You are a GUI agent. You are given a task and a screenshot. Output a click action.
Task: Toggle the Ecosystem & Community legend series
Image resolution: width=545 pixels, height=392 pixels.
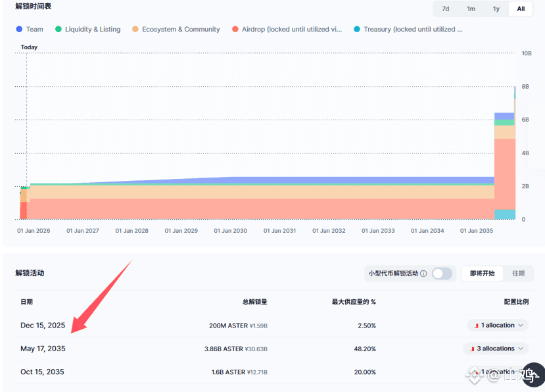pyautogui.click(x=176, y=29)
